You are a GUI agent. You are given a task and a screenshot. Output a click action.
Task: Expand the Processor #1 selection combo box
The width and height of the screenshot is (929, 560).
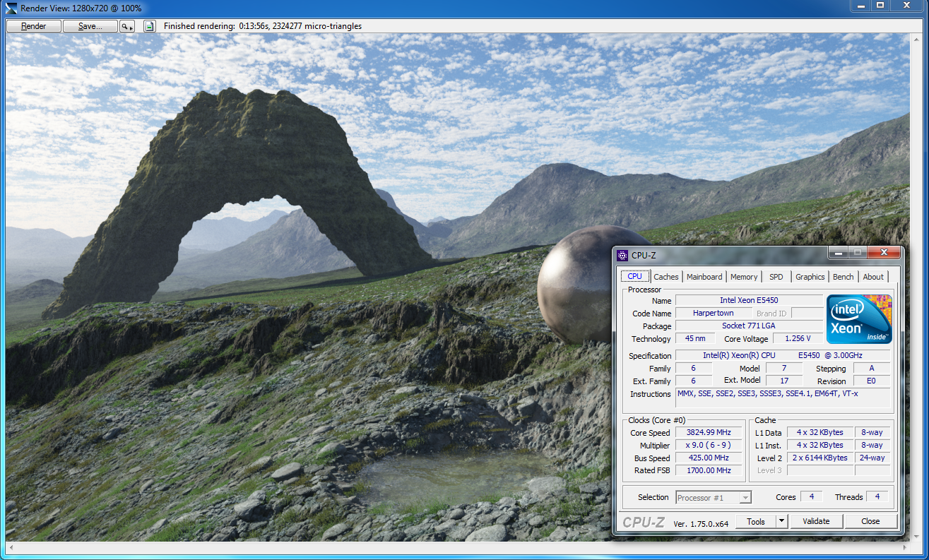coord(714,498)
